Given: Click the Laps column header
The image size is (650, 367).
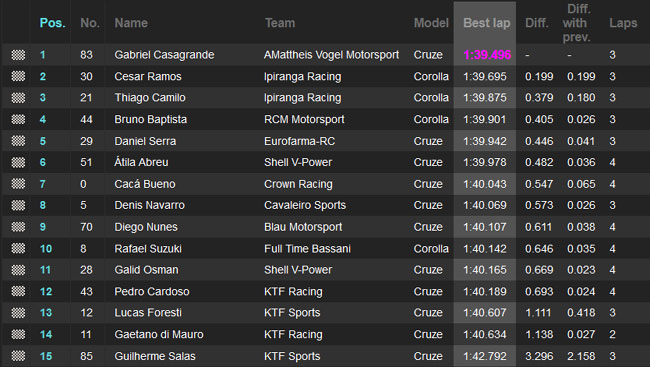Looking at the screenshot, I should (623, 23).
